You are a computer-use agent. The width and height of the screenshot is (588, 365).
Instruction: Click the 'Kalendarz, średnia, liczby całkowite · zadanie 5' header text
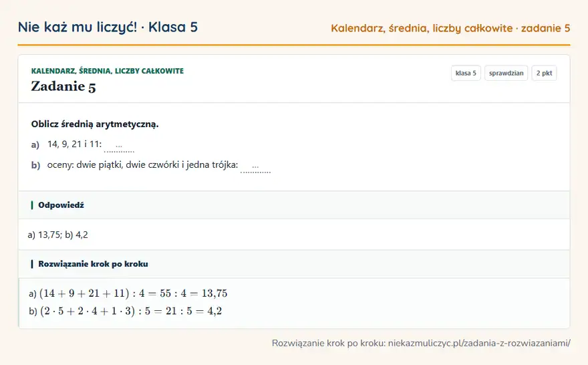(x=450, y=28)
